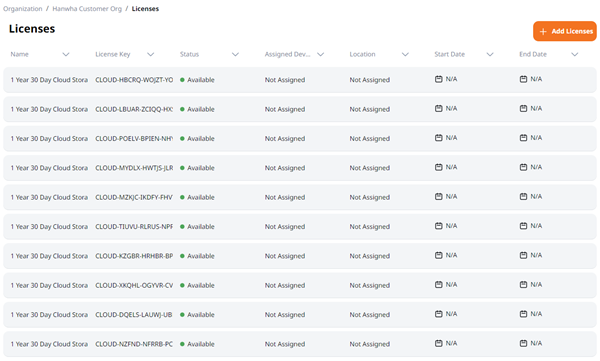Expand the Start Date column chevron

click(x=490, y=54)
